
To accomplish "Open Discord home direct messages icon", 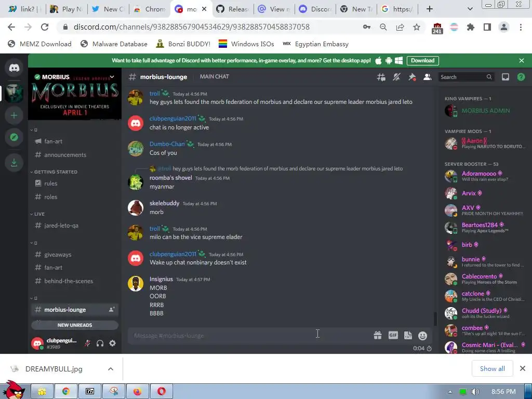I will coord(14,68).
